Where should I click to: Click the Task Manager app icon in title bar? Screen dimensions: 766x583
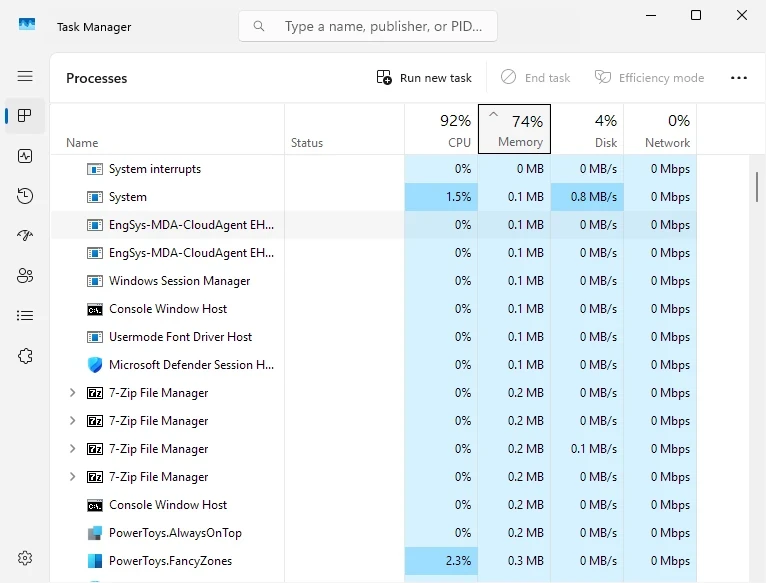click(27, 24)
